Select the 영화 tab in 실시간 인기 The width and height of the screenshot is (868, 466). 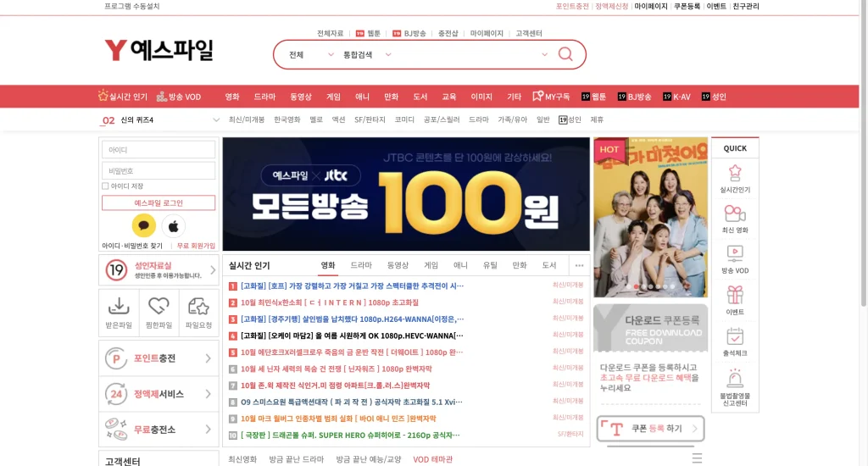point(328,266)
